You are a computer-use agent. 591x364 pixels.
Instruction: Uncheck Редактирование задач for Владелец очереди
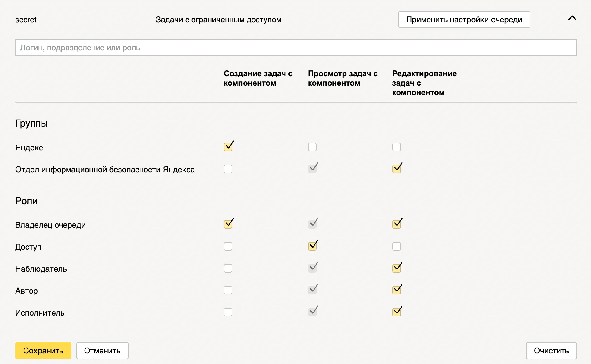396,224
